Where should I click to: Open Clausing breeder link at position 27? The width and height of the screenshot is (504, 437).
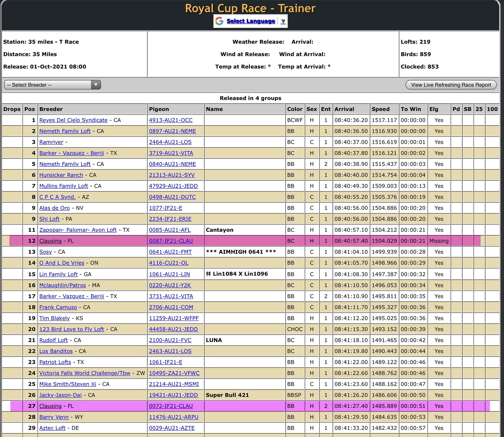[50, 406]
